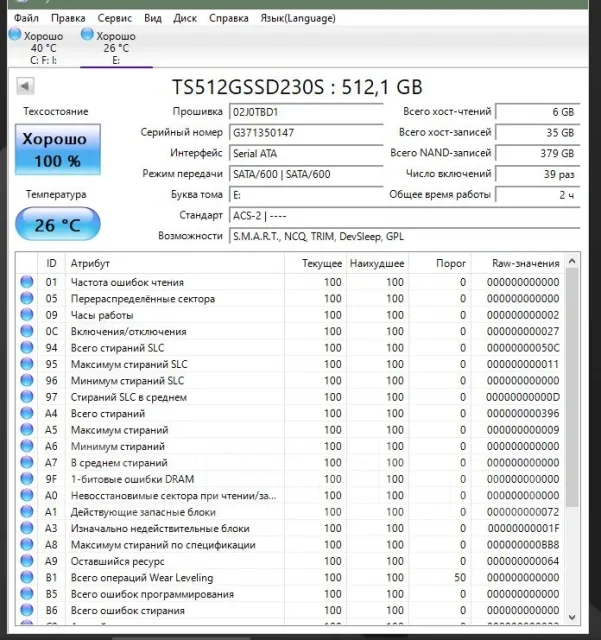Click the status icon for Оставшийся ресурс

pyautogui.click(x=27, y=561)
